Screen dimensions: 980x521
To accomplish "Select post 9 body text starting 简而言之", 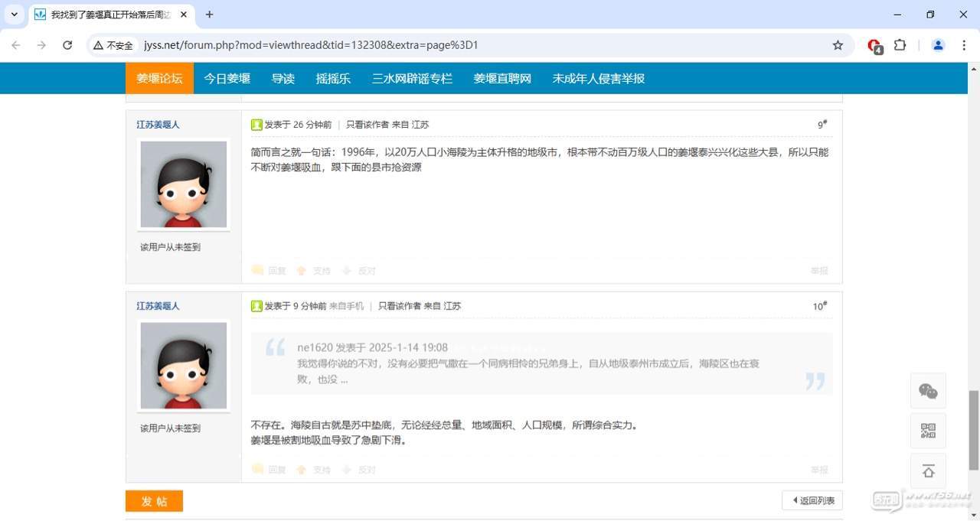I will coord(540,159).
